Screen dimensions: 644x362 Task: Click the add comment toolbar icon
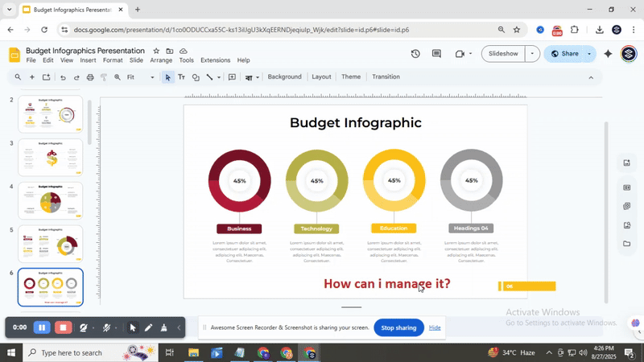point(232,77)
